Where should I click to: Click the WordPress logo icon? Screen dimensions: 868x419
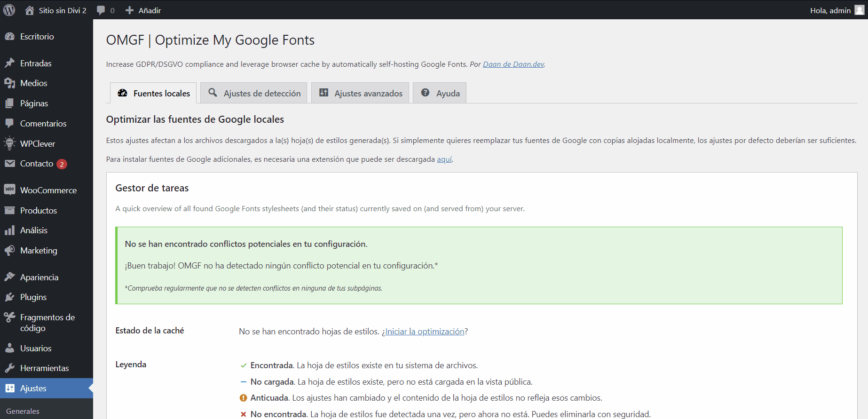click(x=9, y=10)
